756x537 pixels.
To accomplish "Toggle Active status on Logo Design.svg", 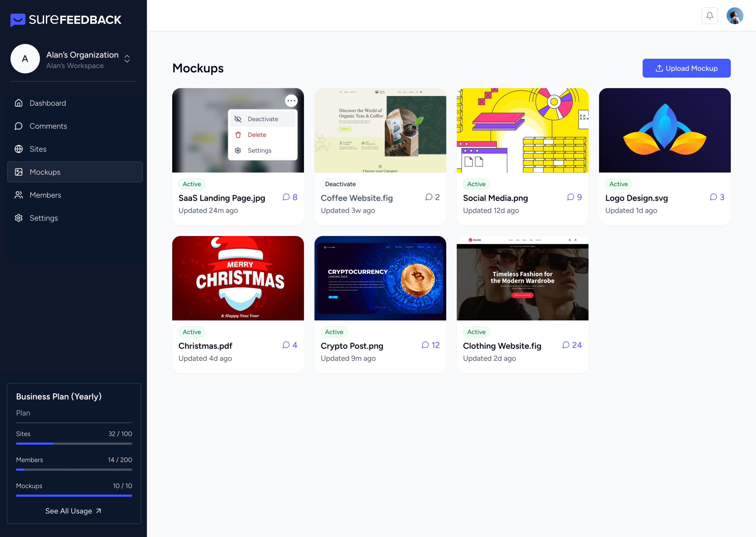I will [618, 184].
